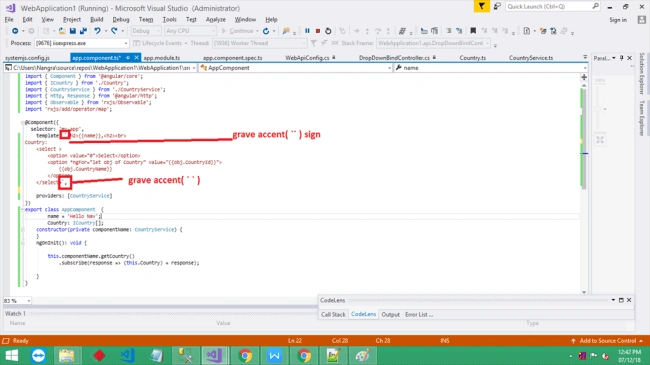Open the Output panel tab

[x=390, y=314]
